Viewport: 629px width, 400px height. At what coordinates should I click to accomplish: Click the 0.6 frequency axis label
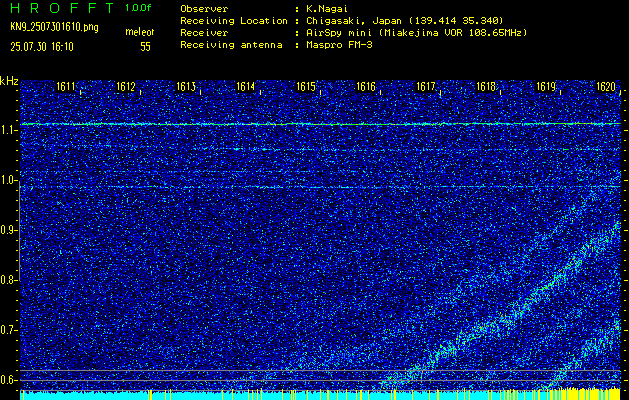tap(7, 380)
